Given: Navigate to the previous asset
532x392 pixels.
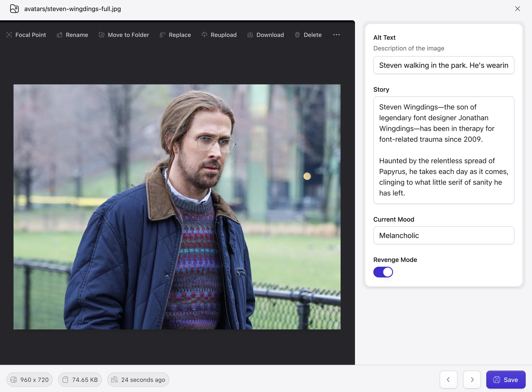Looking at the screenshot, I should click(448, 380).
